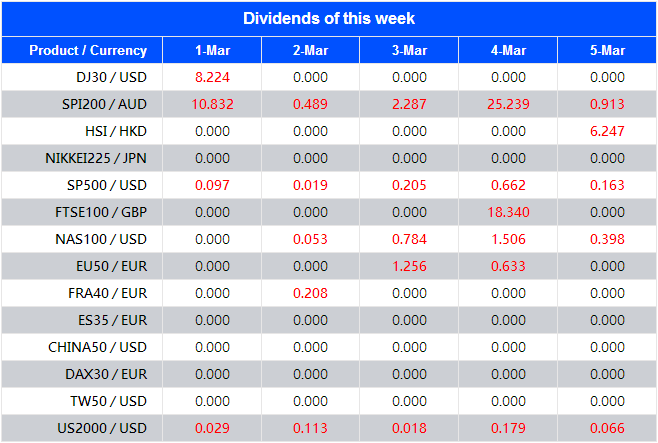
Task: Click the EU50 value 1.256
Action: point(409,266)
